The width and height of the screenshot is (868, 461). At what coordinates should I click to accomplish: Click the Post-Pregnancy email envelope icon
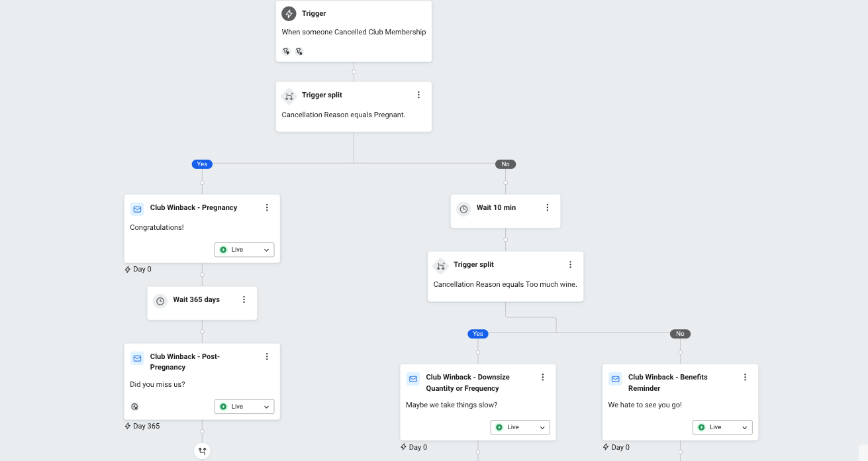(137, 358)
